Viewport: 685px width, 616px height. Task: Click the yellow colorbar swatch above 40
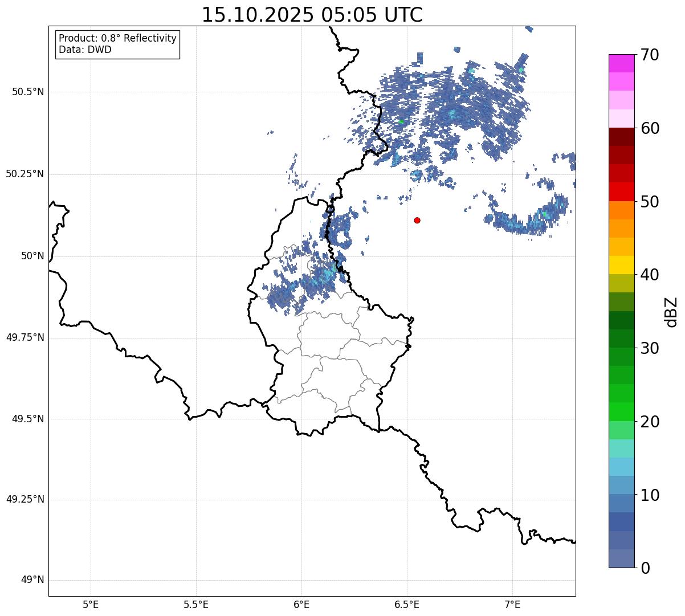click(x=622, y=265)
